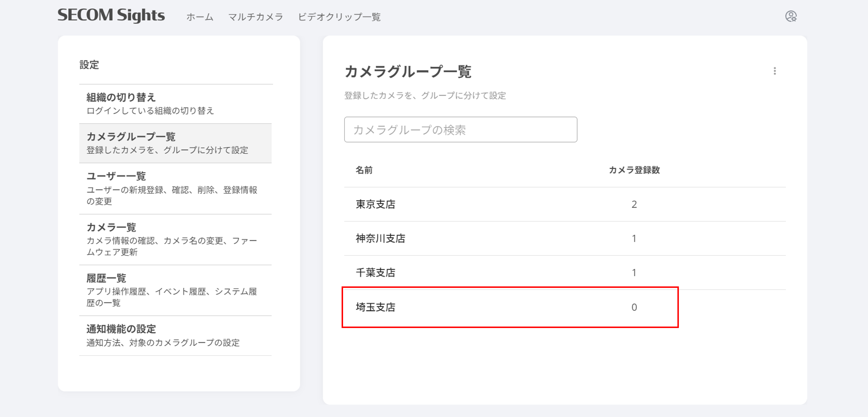Click the カメラ登録数 column header
868x417 pixels.
(634, 170)
